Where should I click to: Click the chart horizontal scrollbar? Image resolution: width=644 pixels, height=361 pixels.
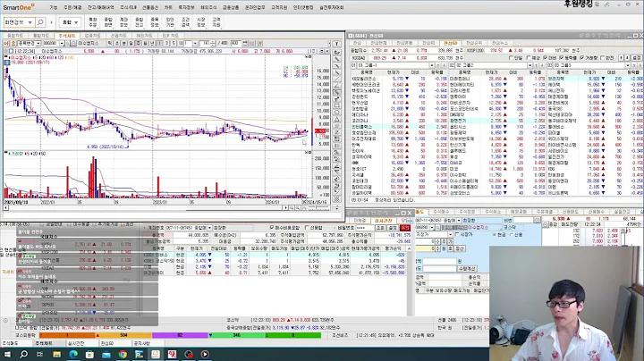point(145,208)
